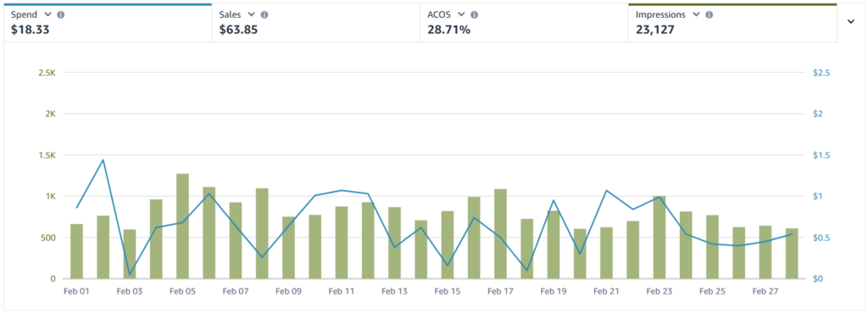Show info tooltip for Impressions
The image size is (868, 314).
coord(709,15)
